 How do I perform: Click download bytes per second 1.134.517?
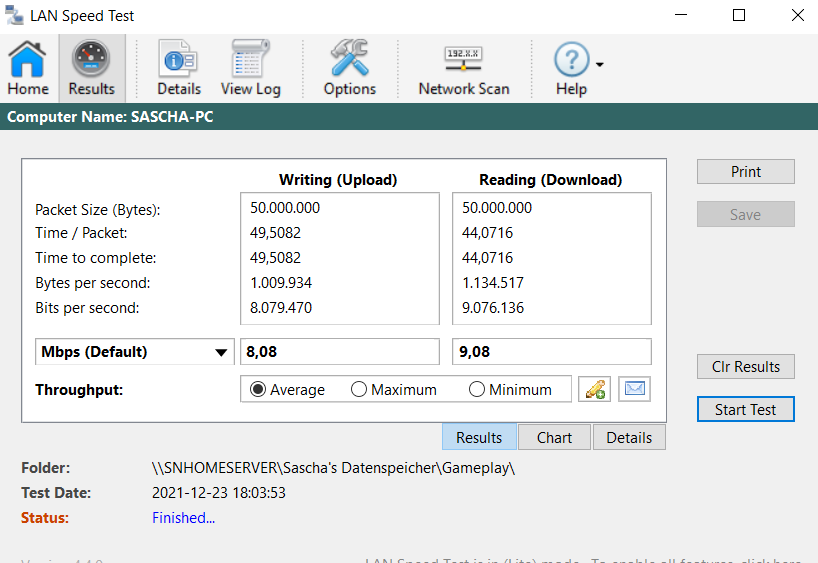492,283
